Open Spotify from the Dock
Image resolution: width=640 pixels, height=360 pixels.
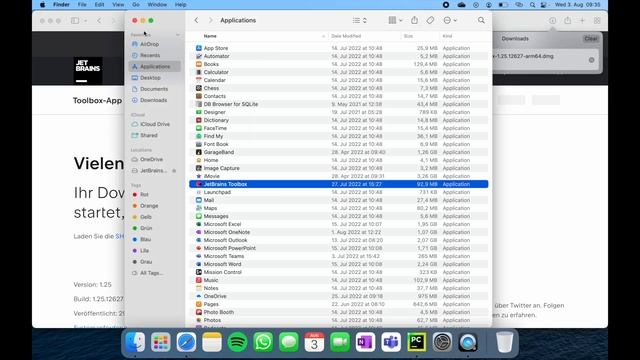(238, 342)
